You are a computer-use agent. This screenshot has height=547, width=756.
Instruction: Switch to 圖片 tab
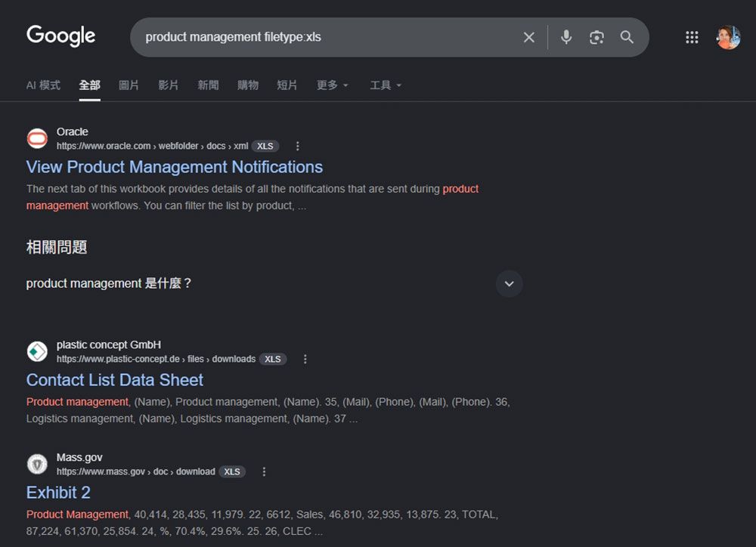129,85
